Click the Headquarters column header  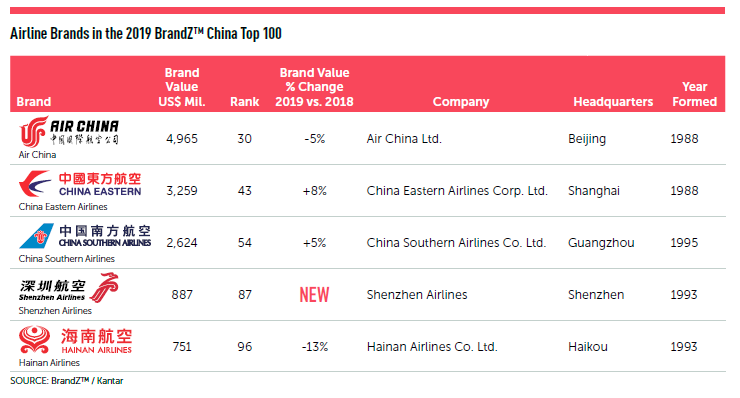[x=613, y=102]
